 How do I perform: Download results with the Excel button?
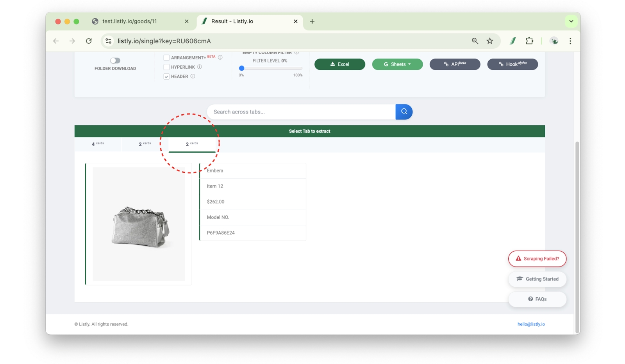(339, 64)
